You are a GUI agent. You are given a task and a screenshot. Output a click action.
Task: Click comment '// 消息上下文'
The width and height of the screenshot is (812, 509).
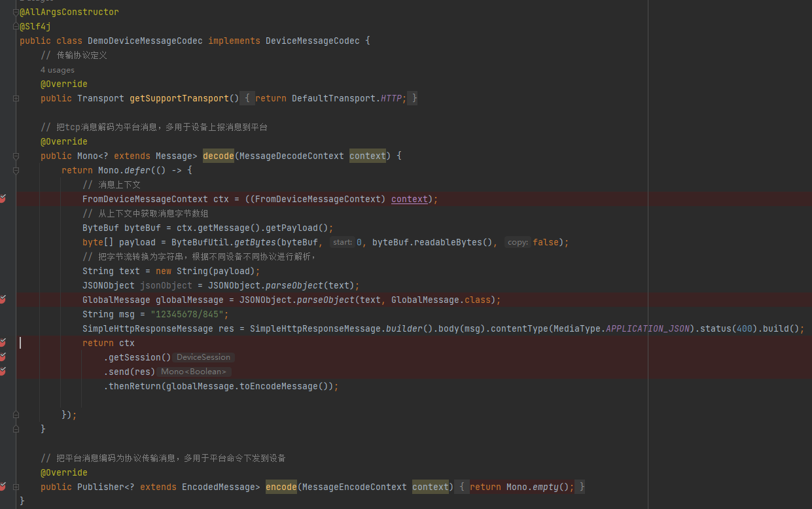[111, 184]
